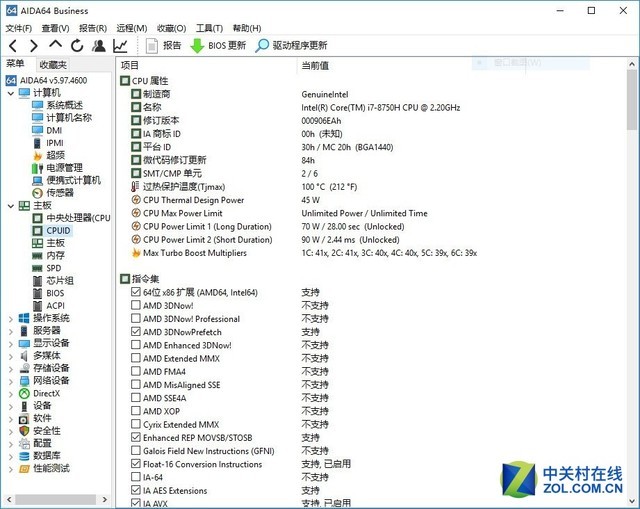Toggle AMD FMA4 checkbox
640x509 pixels.
click(136, 371)
